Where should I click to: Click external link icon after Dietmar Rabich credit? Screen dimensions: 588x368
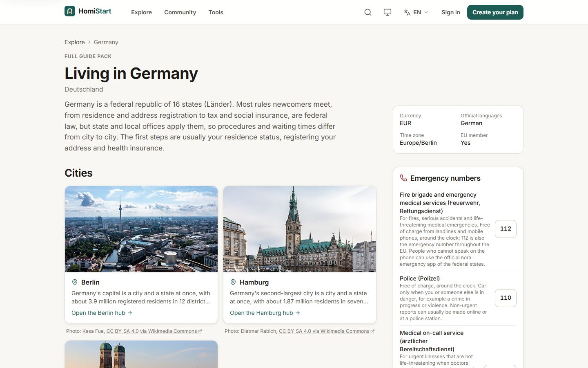pos(372,332)
